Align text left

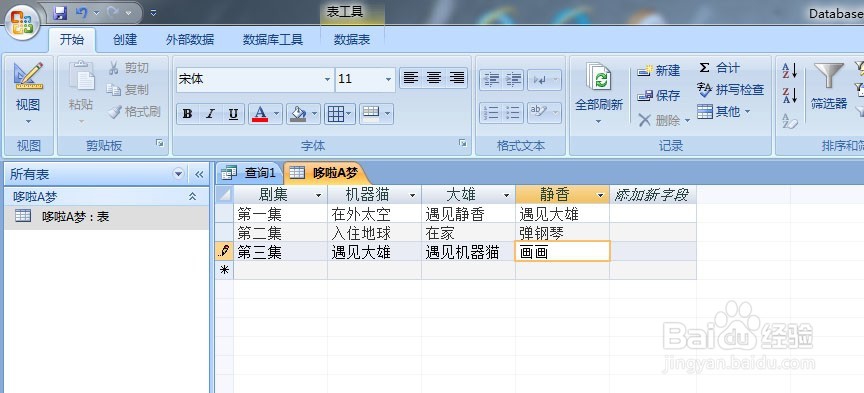[x=411, y=78]
